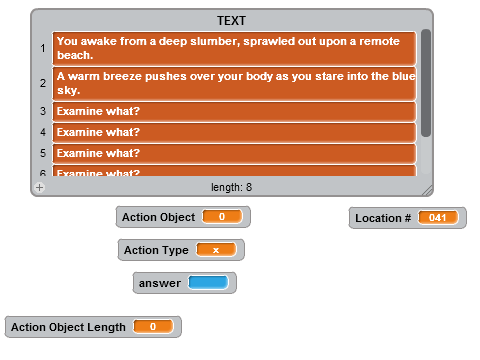Click the list resize handle corner
Viewport: 480px width, 360px height.
(427, 190)
